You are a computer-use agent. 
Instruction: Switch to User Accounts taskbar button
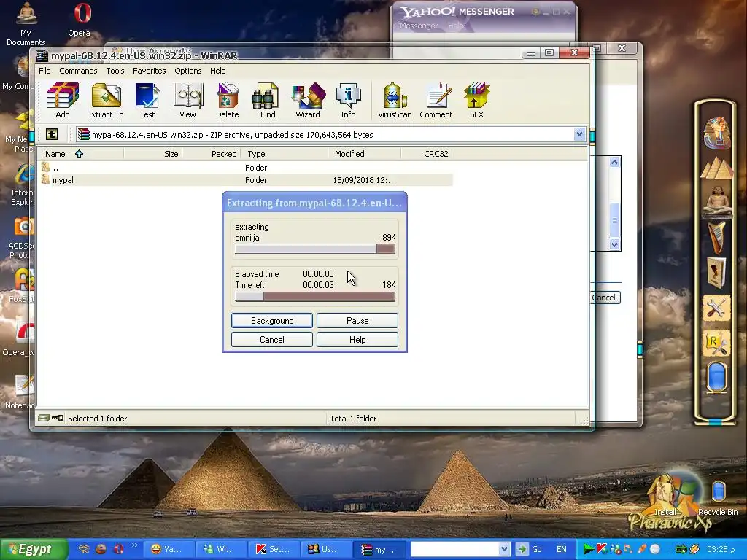[x=326, y=549]
